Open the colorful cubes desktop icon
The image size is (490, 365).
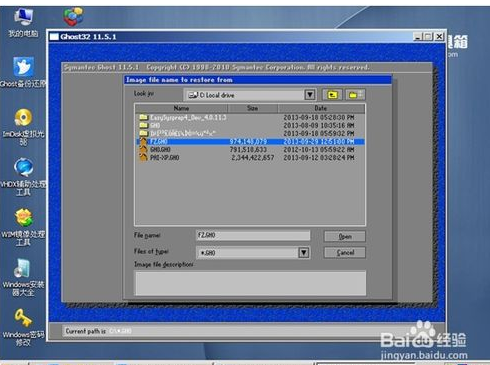coord(73,17)
